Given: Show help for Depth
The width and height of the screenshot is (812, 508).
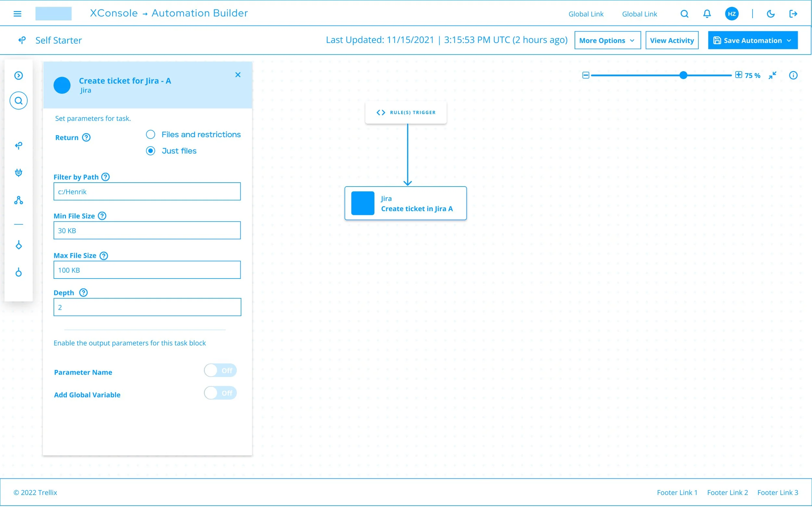Looking at the screenshot, I should (83, 293).
